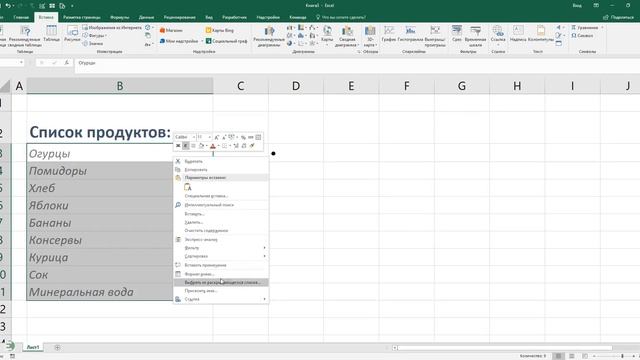Open the font size dropdown in mini toolbar
640x360 pixels.
click(209, 137)
